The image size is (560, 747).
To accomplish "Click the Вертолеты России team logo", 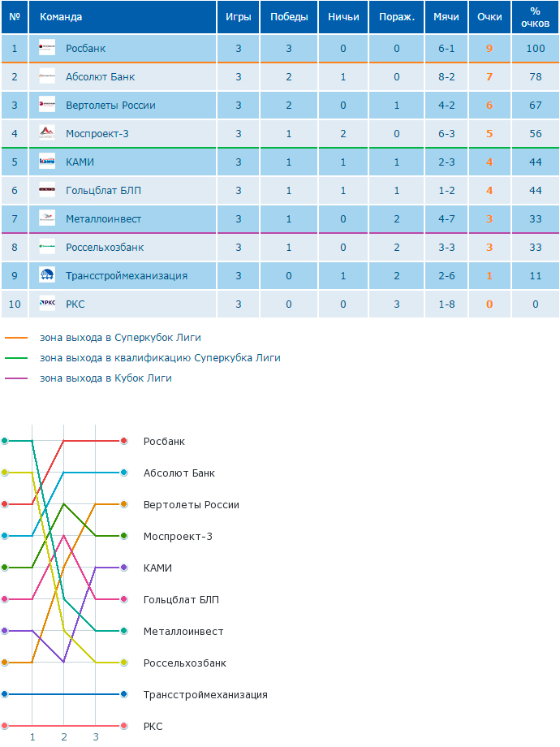I will click(x=47, y=105).
